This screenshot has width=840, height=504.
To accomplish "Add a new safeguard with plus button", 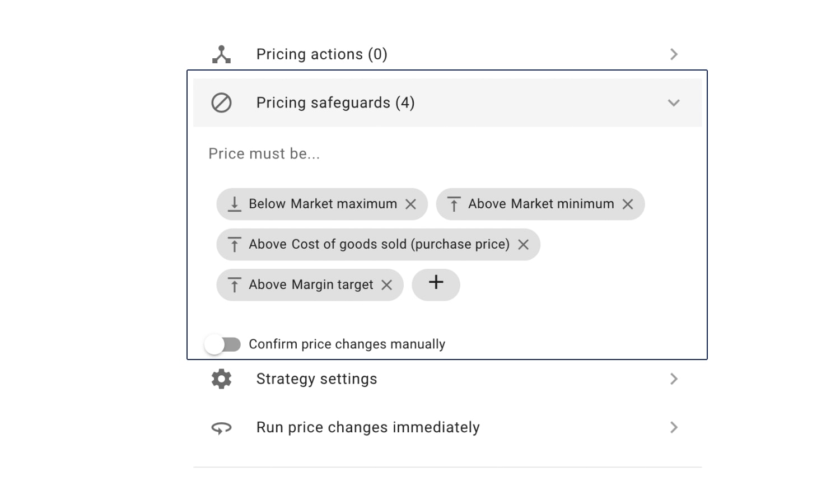I will [436, 284].
